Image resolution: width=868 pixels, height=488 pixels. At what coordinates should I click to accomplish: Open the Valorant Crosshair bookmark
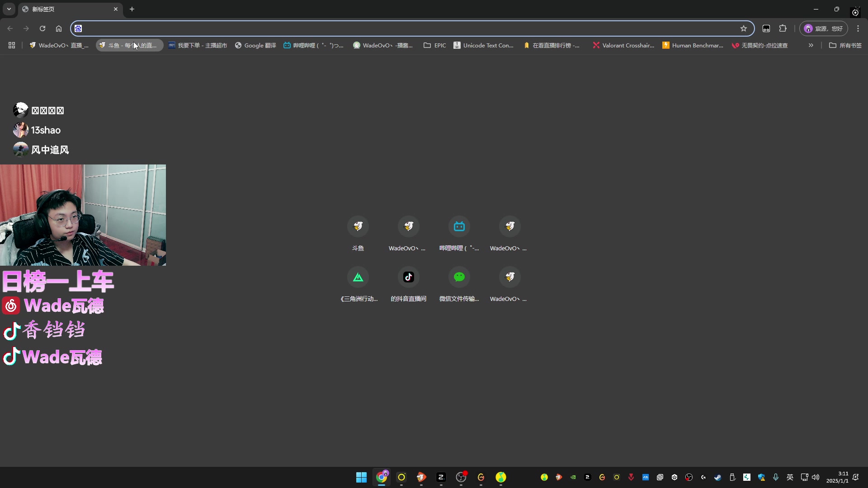click(623, 45)
